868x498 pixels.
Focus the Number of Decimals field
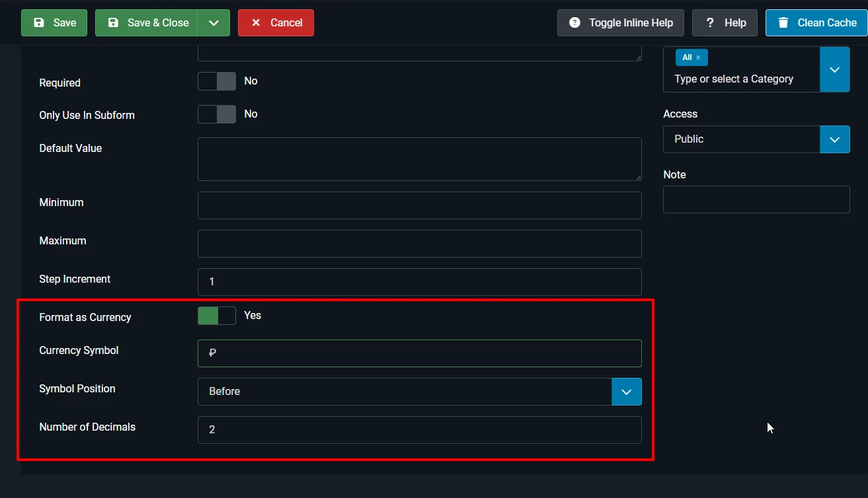pyautogui.click(x=419, y=430)
